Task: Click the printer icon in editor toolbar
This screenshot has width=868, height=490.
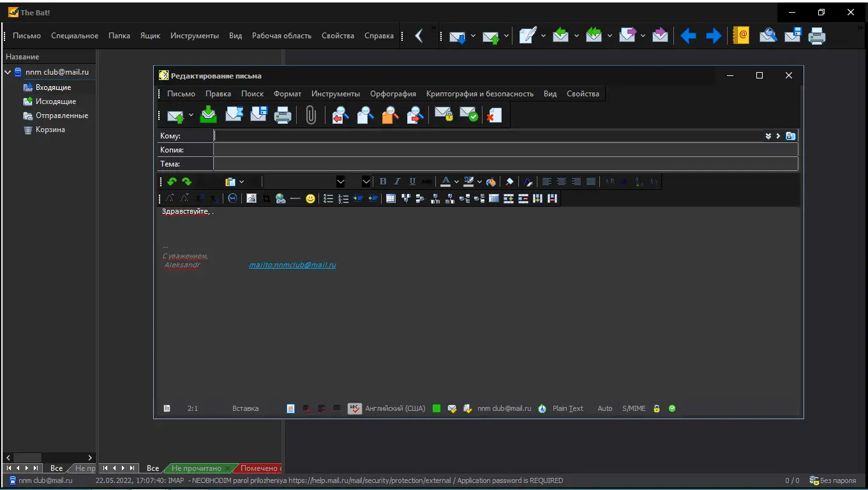Action: 283,115
